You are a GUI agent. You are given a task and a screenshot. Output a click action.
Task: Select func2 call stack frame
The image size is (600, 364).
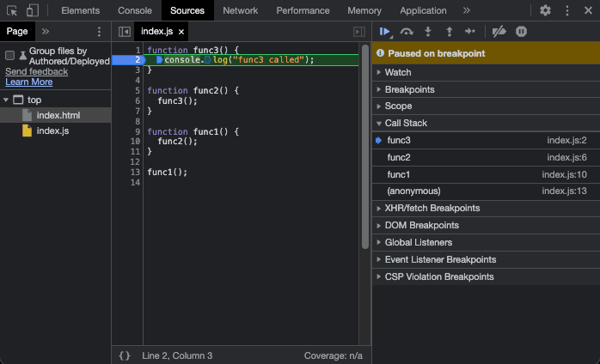point(486,157)
